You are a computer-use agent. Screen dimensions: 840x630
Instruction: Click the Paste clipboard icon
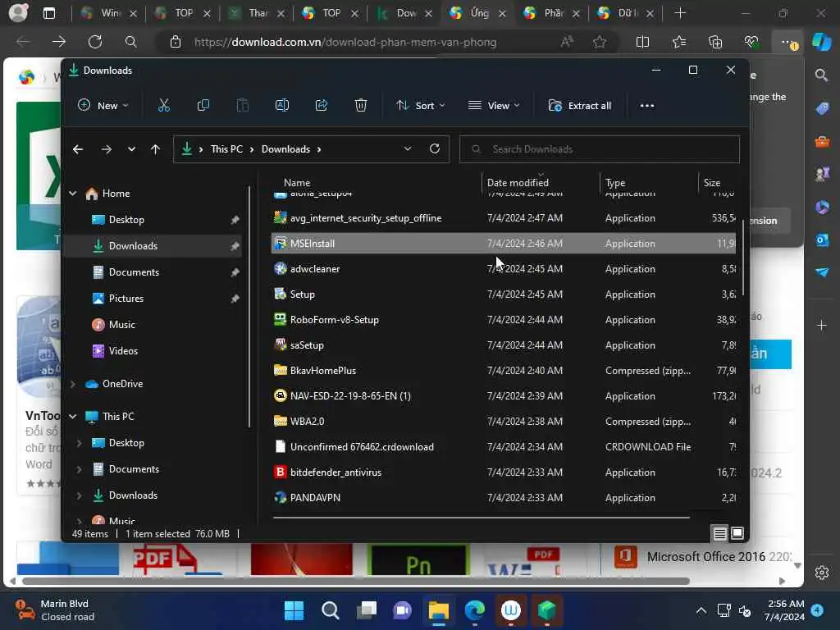point(242,106)
